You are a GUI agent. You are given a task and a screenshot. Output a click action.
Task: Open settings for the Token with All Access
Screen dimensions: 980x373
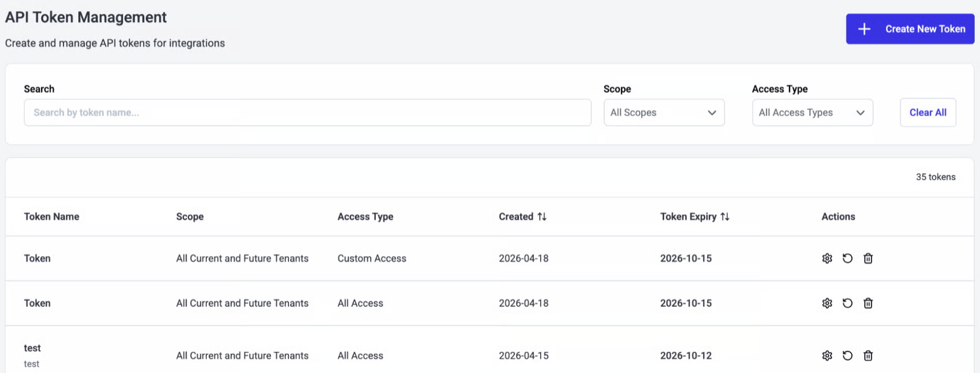click(827, 303)
